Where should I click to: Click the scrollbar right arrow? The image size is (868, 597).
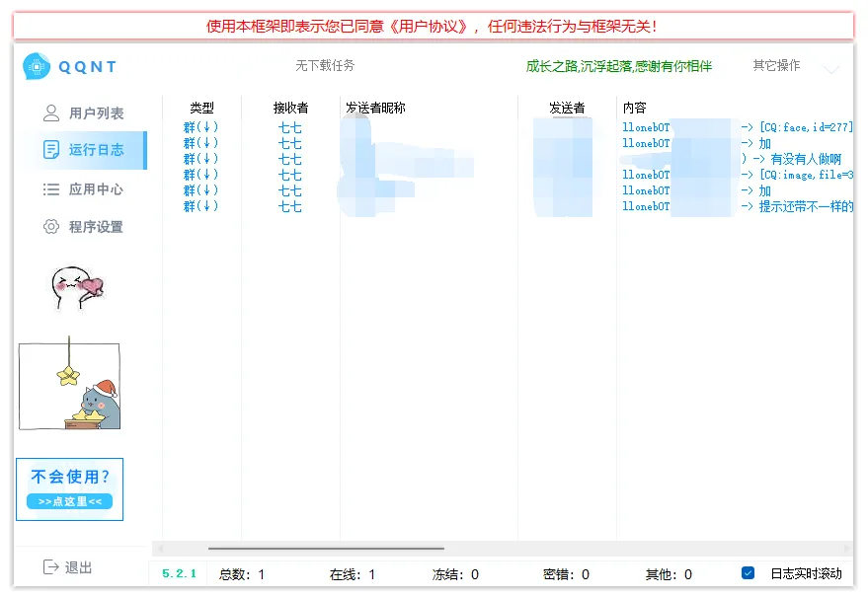coord(845,549)
